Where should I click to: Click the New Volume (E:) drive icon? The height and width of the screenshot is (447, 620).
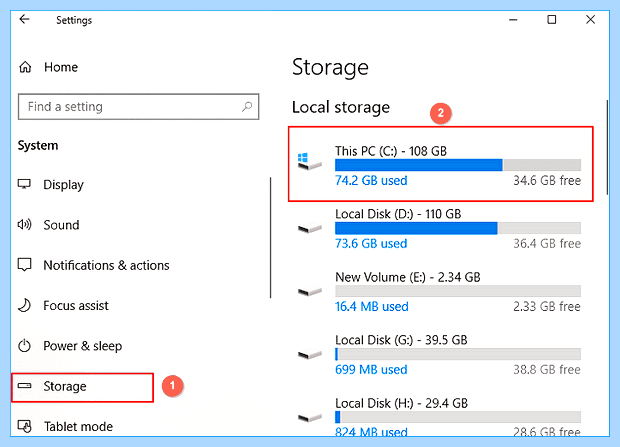click(x=310, y=291)
